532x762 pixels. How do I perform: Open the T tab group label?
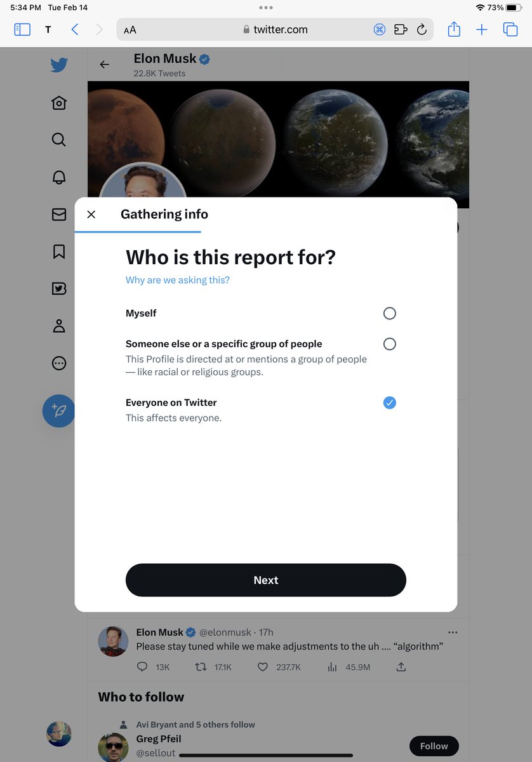coord(48,30)
